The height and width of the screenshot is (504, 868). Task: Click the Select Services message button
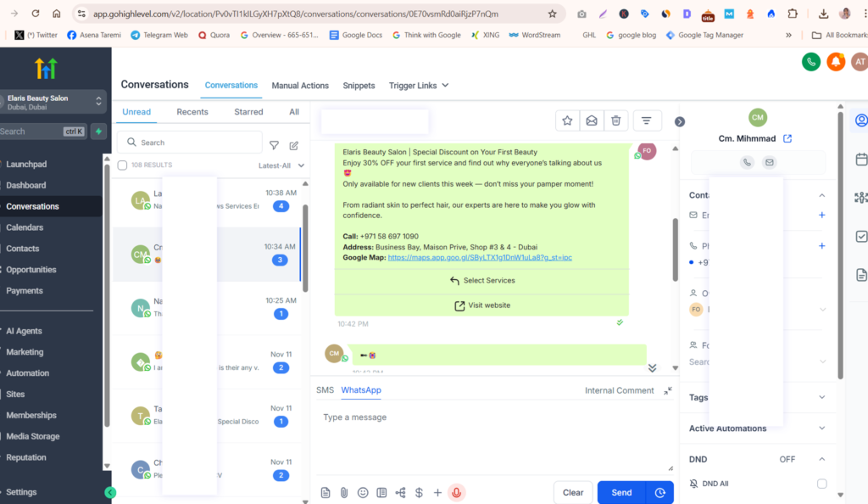[481, 280]
